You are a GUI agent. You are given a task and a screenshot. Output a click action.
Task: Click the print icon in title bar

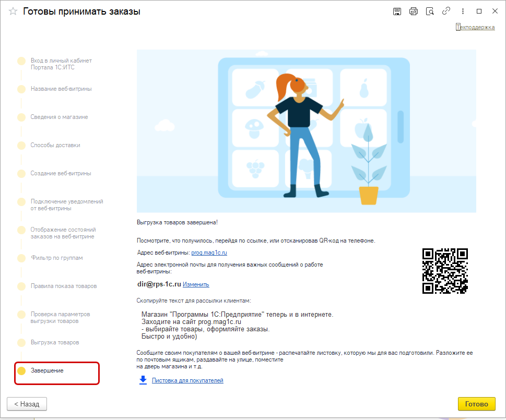click(413, 11)
